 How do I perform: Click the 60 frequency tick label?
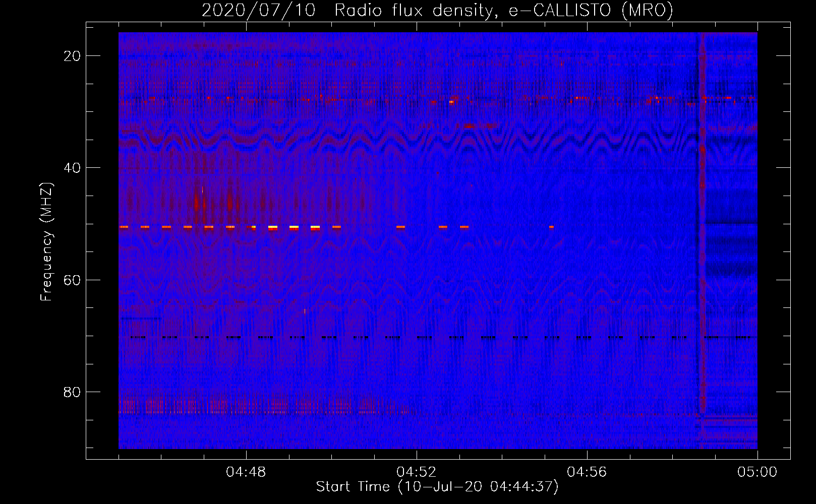point(73,280)
